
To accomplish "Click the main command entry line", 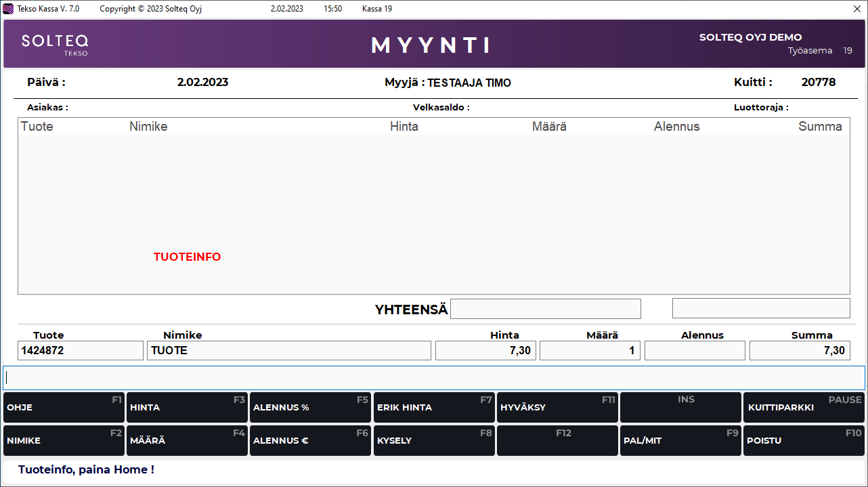I will pos(433,378).
